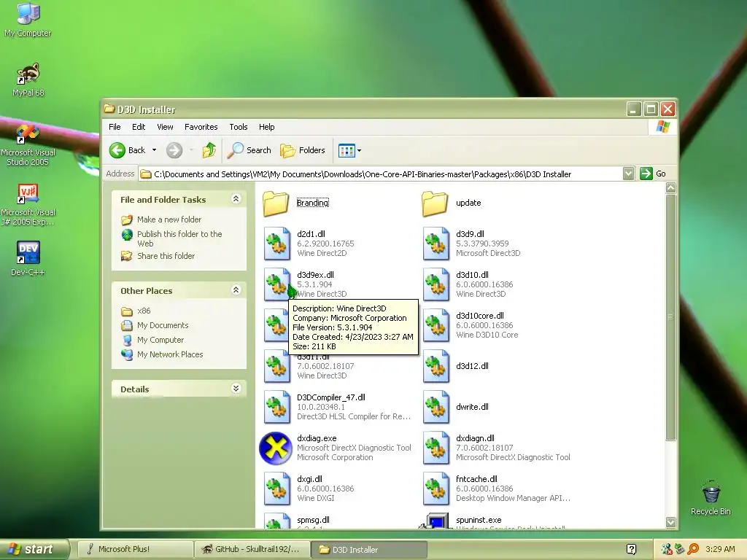
Task: Click the address bar path field
Action: [380, 174]
